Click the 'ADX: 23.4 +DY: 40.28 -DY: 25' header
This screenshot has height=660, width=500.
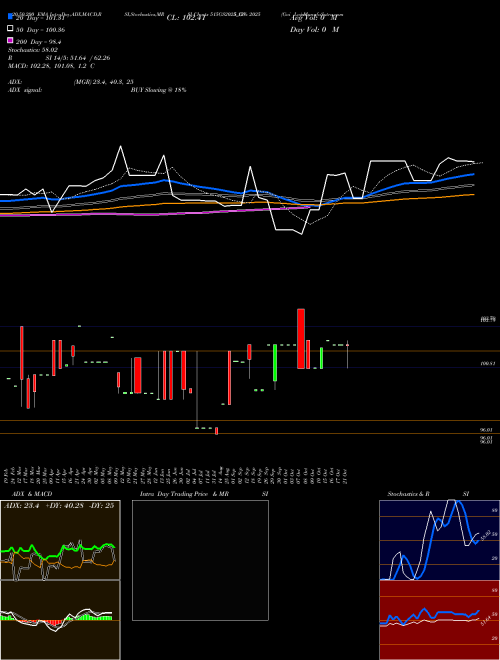(59, 506)
